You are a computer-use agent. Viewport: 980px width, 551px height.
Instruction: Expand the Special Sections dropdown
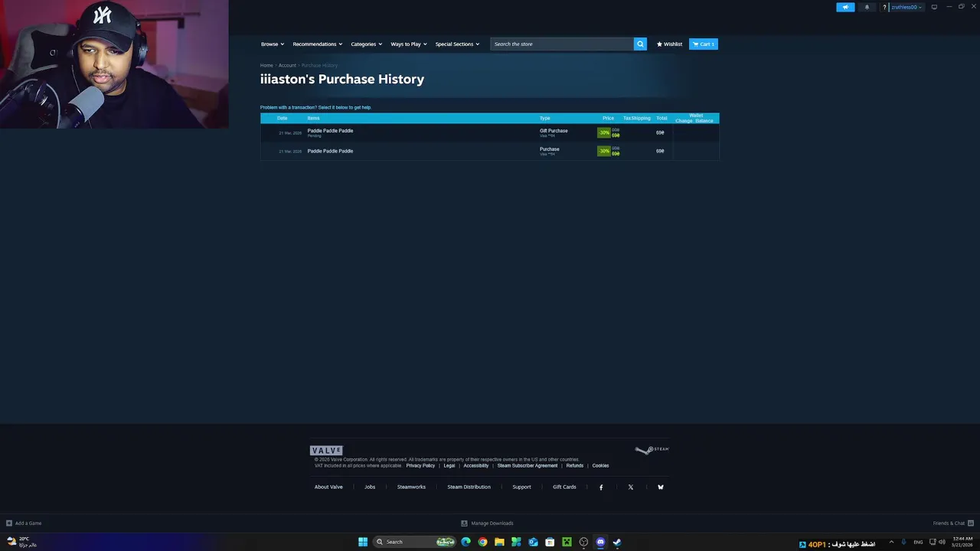[457, 44]
